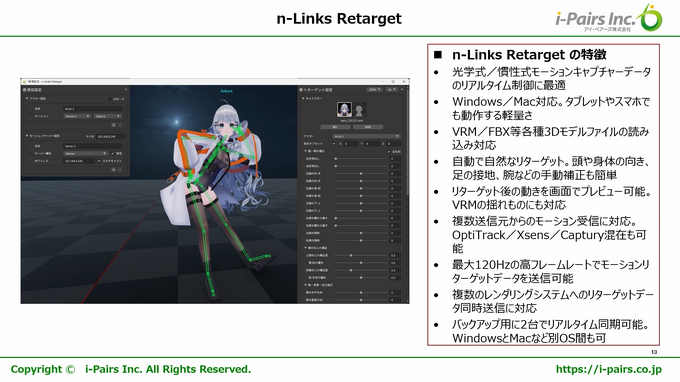This screenshot has height=382, width=680.
Task: Close the リターゲット設定 panel
Action: [402, 89]
